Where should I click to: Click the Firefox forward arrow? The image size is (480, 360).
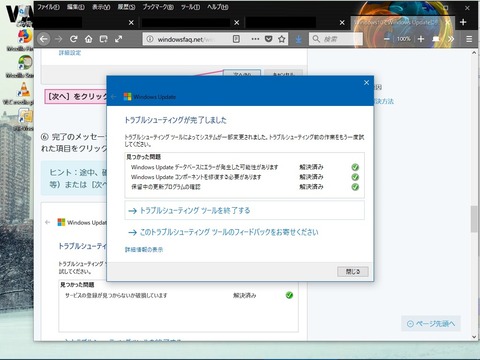[59, 39]
